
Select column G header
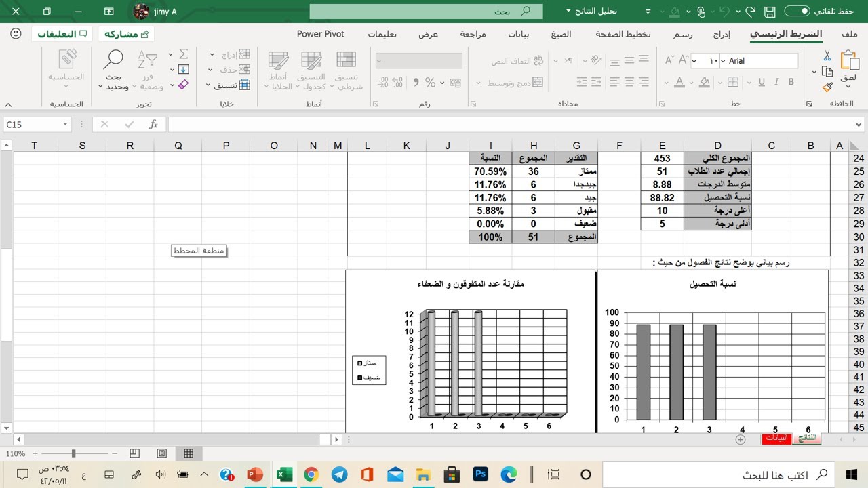(576, 145)
